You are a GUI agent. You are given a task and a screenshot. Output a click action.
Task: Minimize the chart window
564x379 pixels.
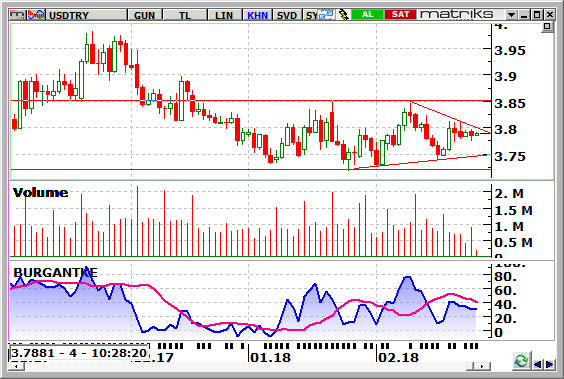[x=524, y=15]
